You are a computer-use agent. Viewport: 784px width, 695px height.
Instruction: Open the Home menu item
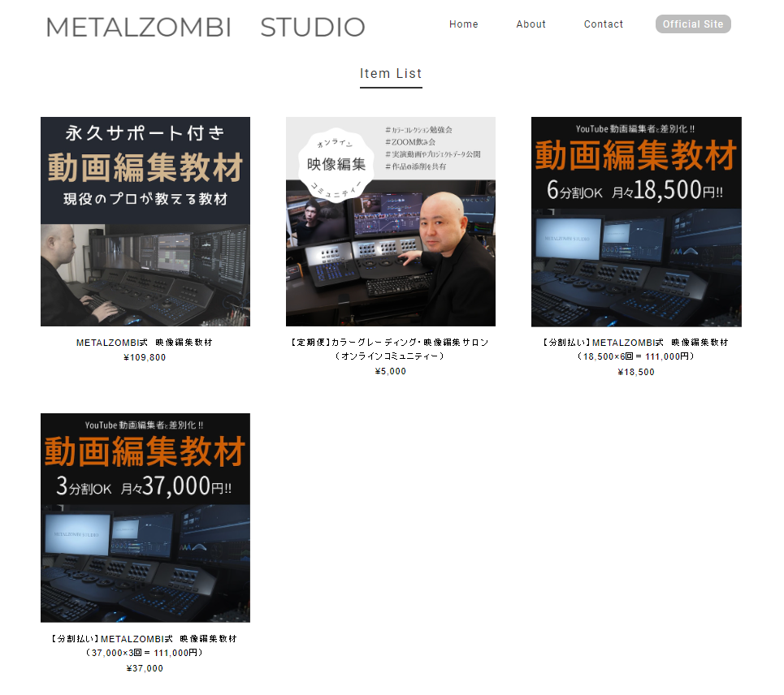(x=464, y=24)
